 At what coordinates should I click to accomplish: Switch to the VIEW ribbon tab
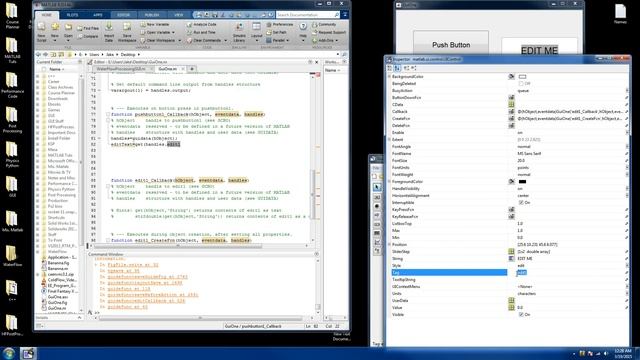coord(179,15)
